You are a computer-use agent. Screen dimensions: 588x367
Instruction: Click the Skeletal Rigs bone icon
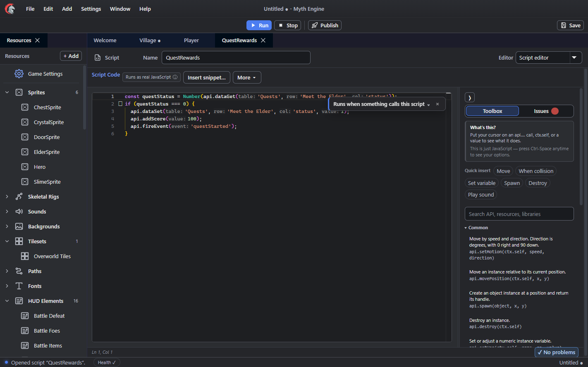tap(19, 197)
